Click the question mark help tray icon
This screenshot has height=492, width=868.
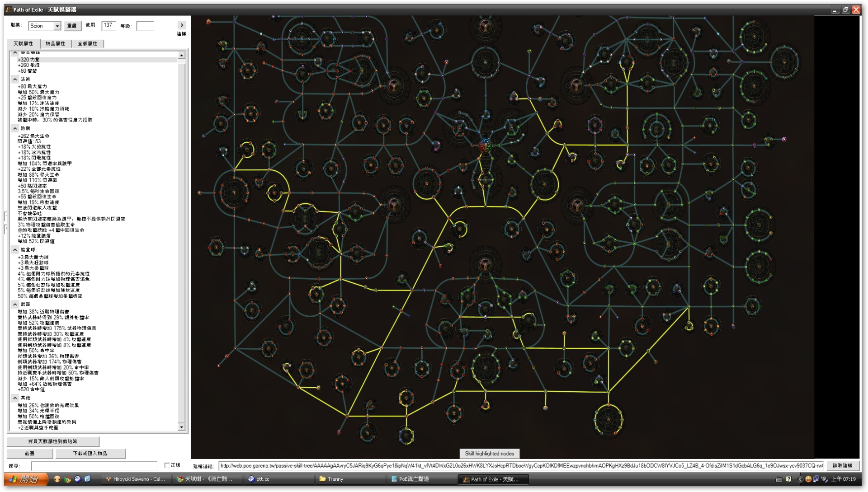coord(789,479)
